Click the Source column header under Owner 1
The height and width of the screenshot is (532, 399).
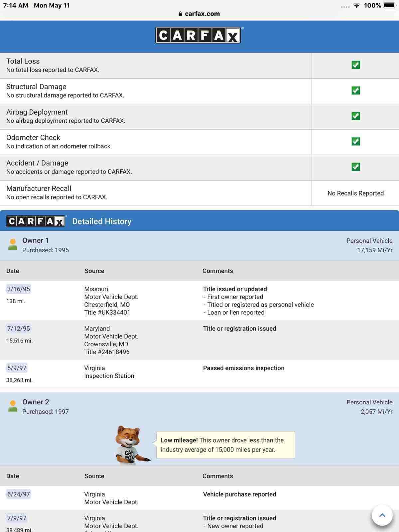tap(94, 271)
